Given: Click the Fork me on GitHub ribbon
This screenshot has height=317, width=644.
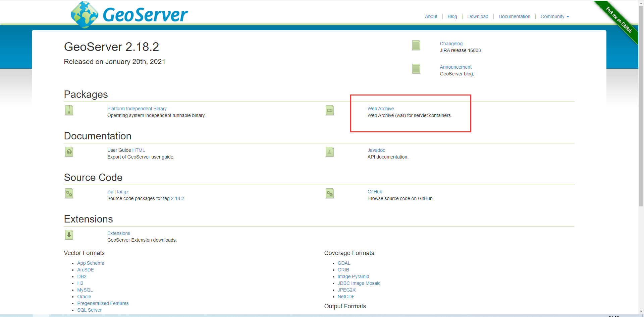Looking at the screenshot, I should pos(618,20).
